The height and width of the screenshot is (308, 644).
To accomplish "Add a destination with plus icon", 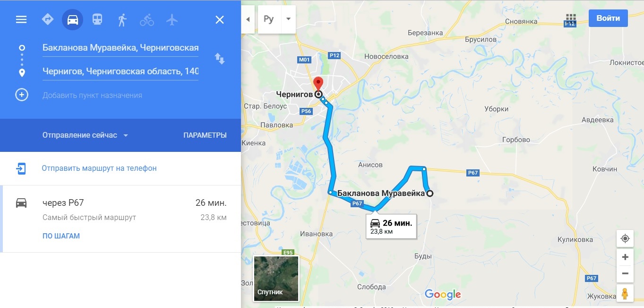I will tap(22, 95).
